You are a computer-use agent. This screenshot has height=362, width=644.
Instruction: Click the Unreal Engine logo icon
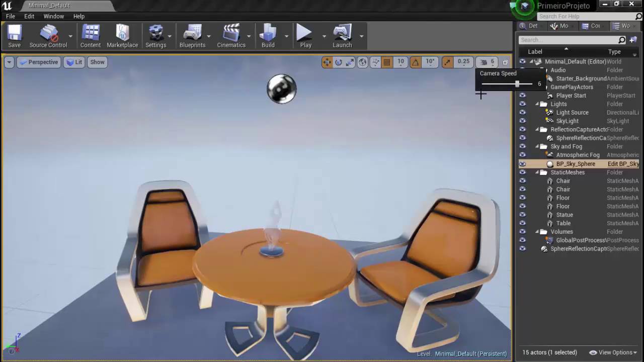click(x=7, y=6)
